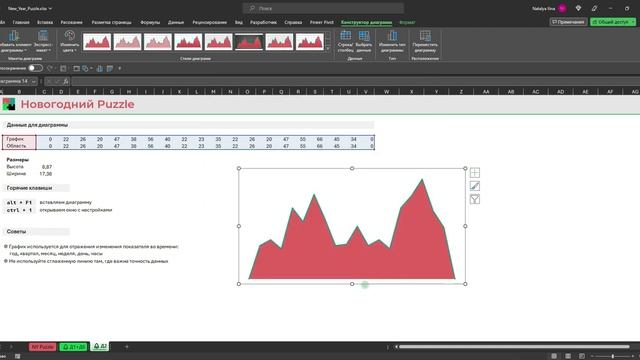
Task: Select third chart style thumbnail
Action: pyautogui.click(x=158, y=42)
